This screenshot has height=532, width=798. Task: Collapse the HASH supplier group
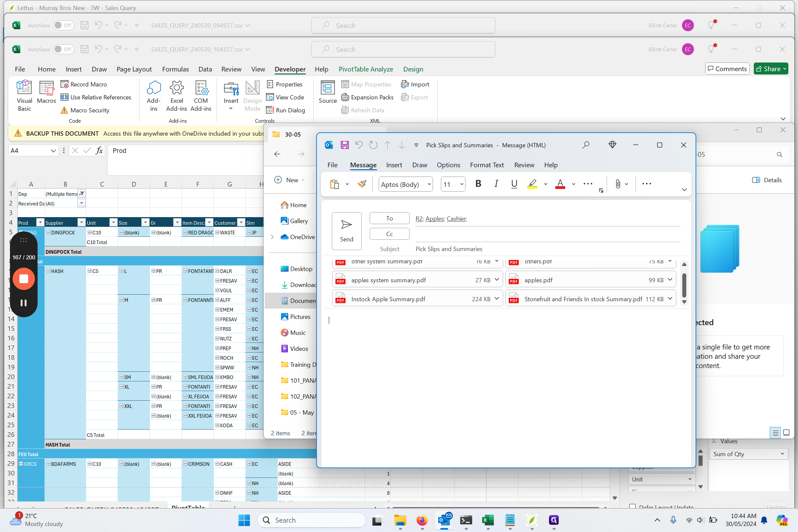pos(48,271)
